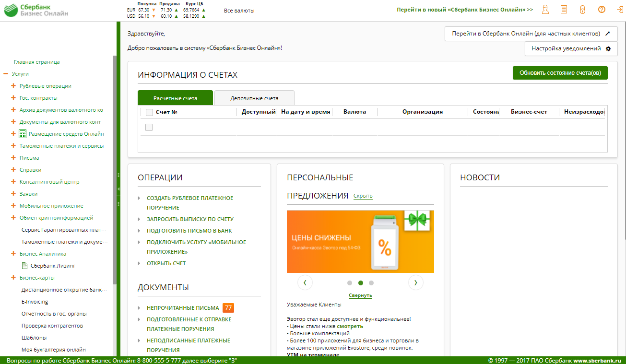Expand the Бизнес-карты node

(13, 278)
